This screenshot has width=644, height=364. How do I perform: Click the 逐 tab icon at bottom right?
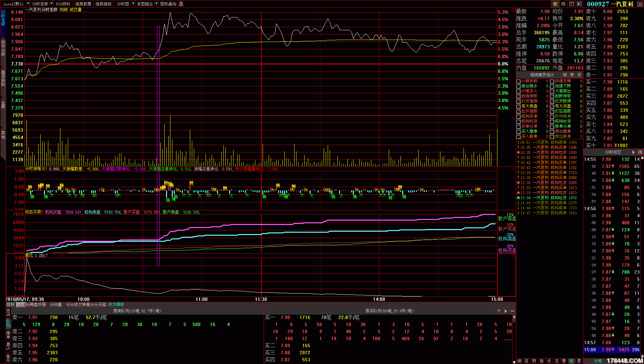(527, 361)
